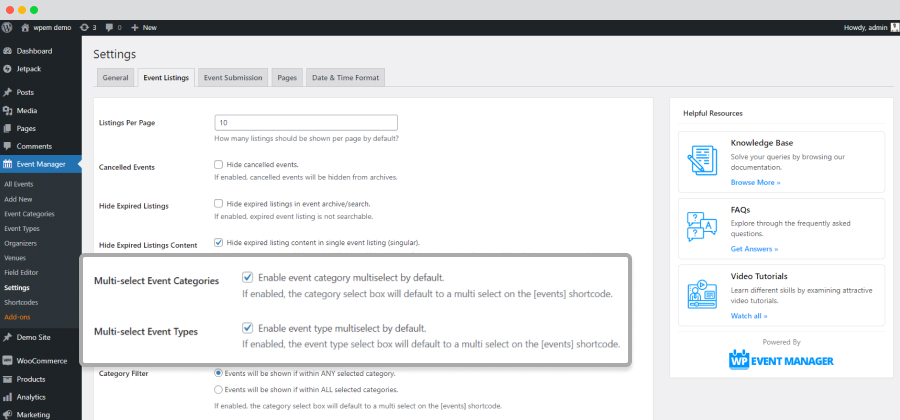Click the Helpful Resources heading
The width and height of the screenshot is (900, 420).
[x=713, y=114]
